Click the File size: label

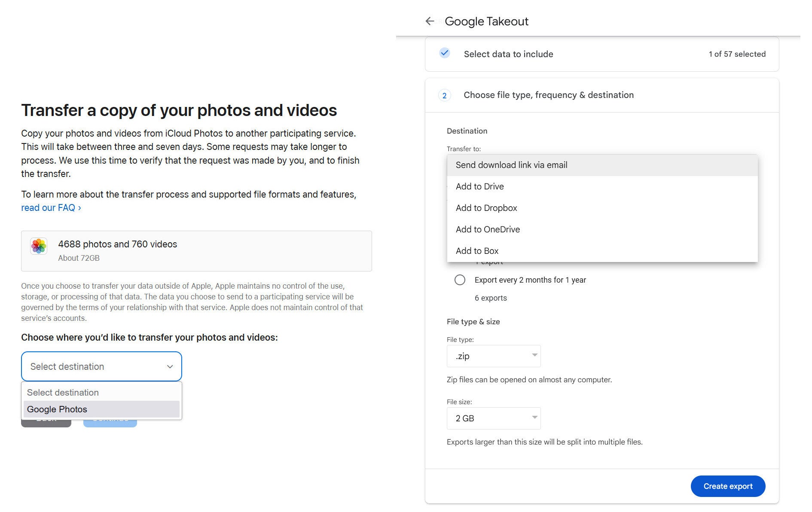(459, 402)
